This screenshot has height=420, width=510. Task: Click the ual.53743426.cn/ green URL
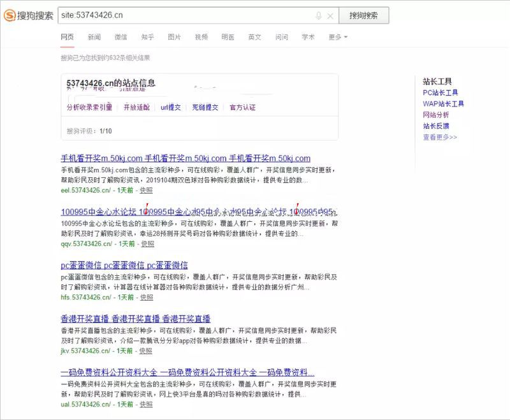(x=86, y=405)
